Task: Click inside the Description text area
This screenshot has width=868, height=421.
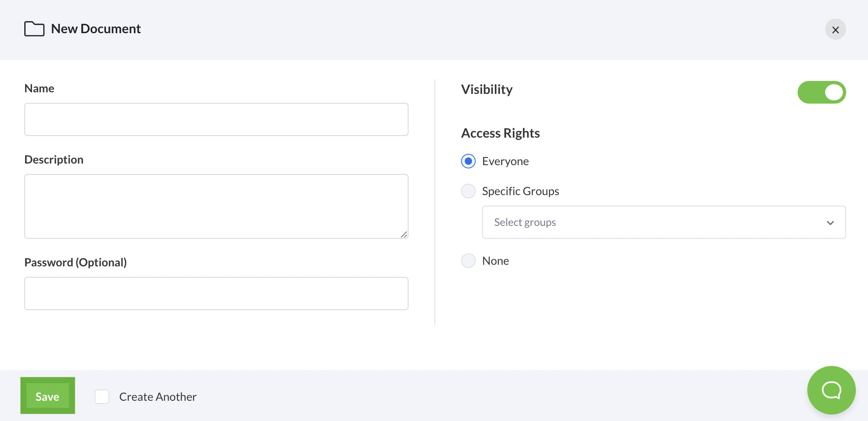Action: point(216,206)
